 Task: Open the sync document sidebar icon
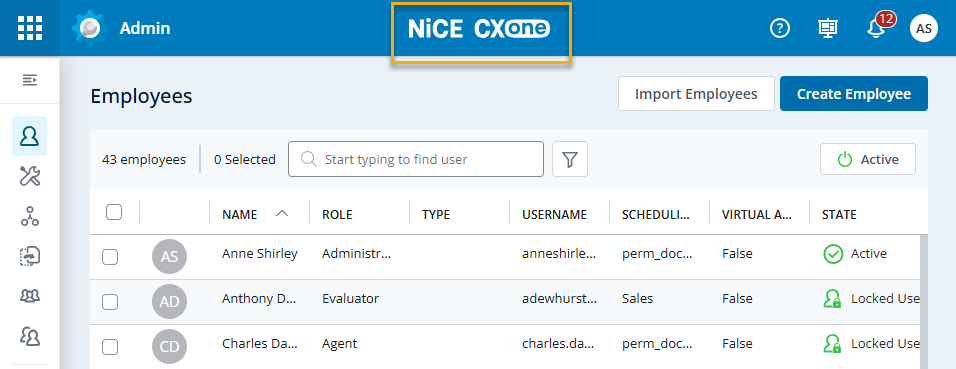[29, 256]
